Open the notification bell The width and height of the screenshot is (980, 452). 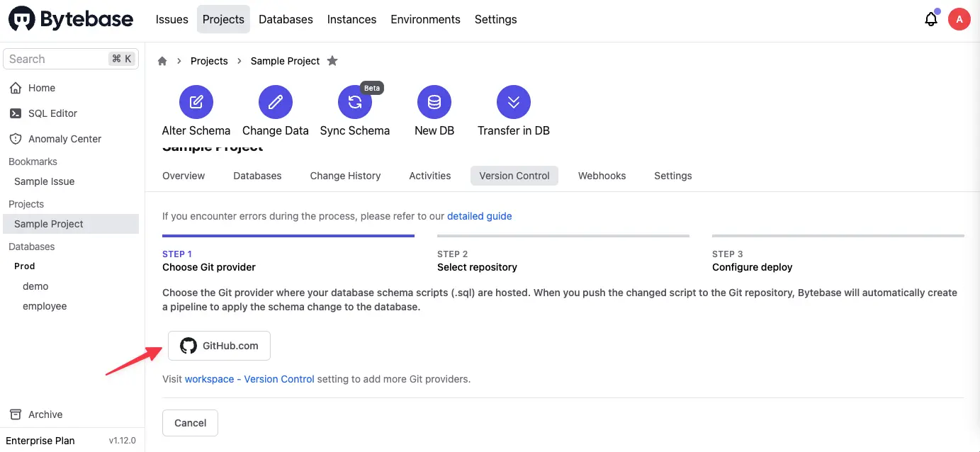click(930, 19)
